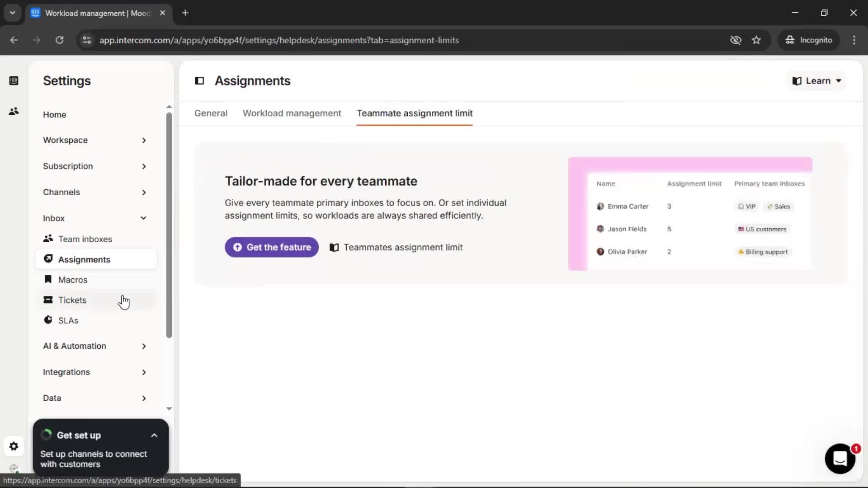Open the site information icon in address bar
The image size is (868, 488).
87,40
